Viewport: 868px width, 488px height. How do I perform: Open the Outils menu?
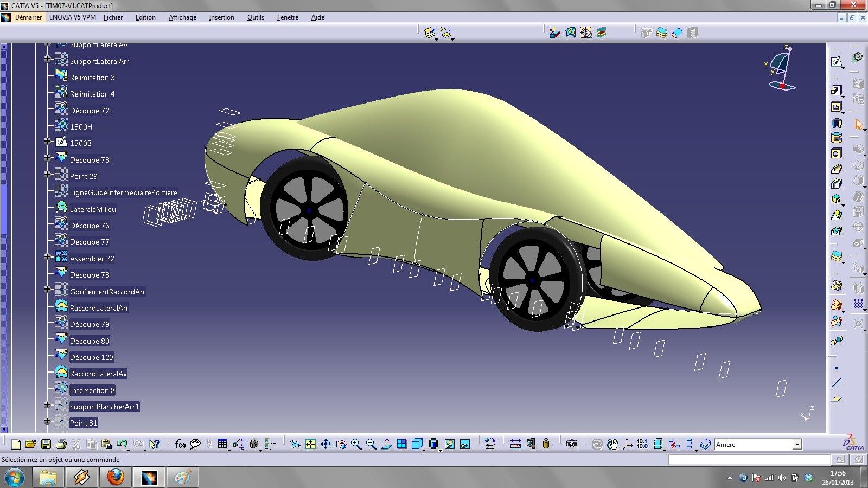[256, 17]
